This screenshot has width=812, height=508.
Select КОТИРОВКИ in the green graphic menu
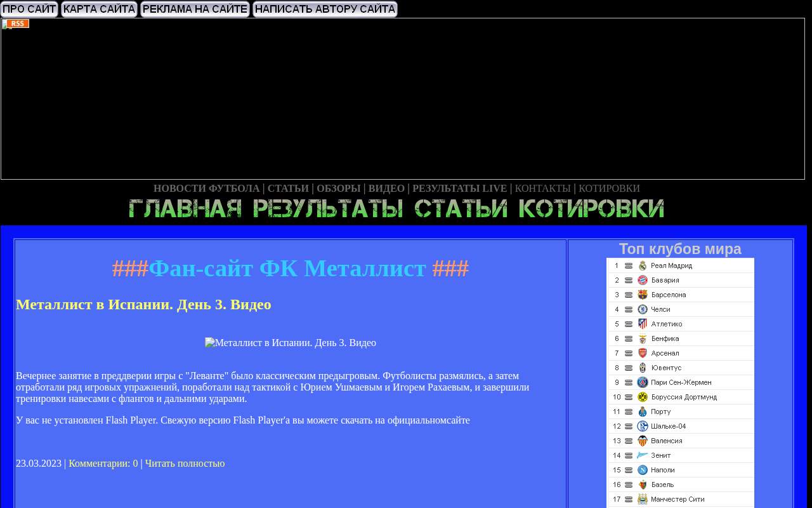coord(591,209)
